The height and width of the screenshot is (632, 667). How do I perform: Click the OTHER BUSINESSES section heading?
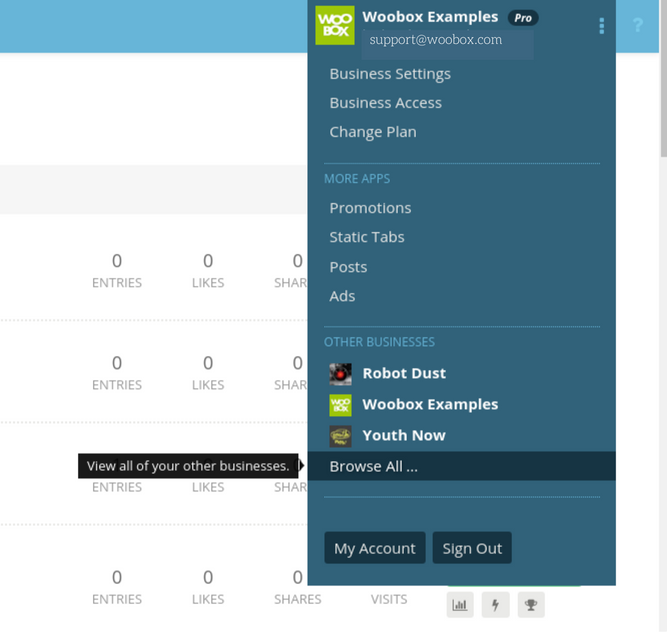(379, 342)
